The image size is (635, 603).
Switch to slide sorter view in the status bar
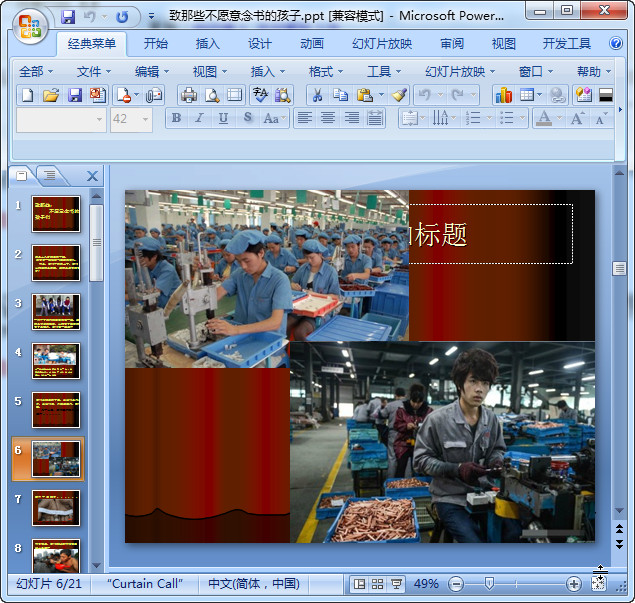point(377,584)
